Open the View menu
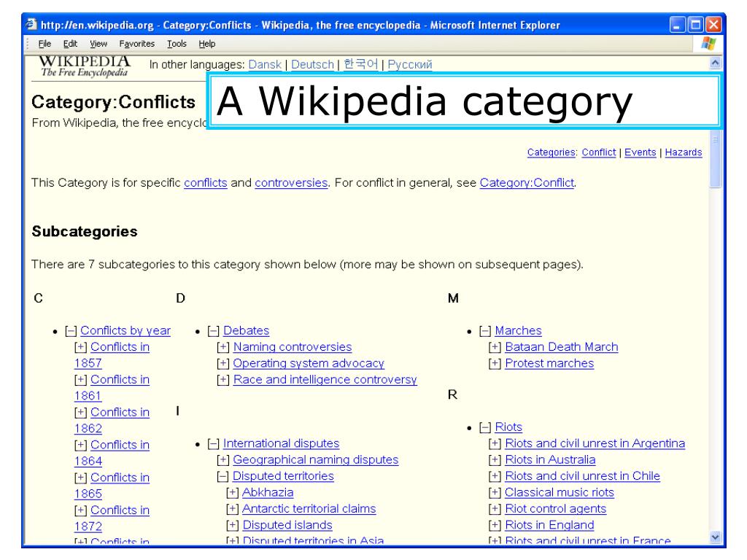747x560 pixels. pos(98,44)
